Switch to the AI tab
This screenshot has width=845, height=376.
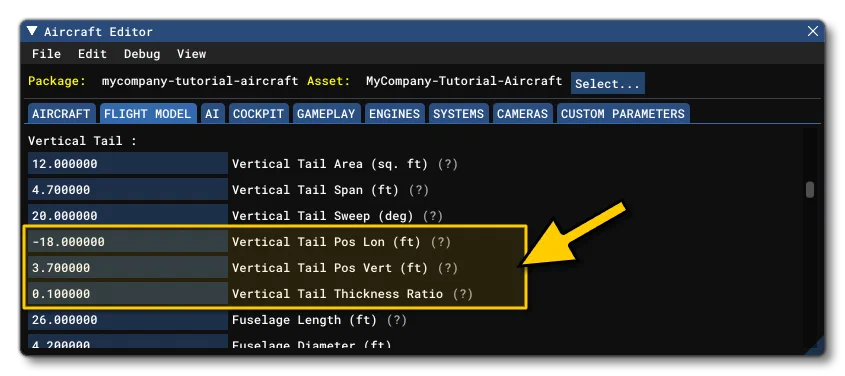coord(212,114)
